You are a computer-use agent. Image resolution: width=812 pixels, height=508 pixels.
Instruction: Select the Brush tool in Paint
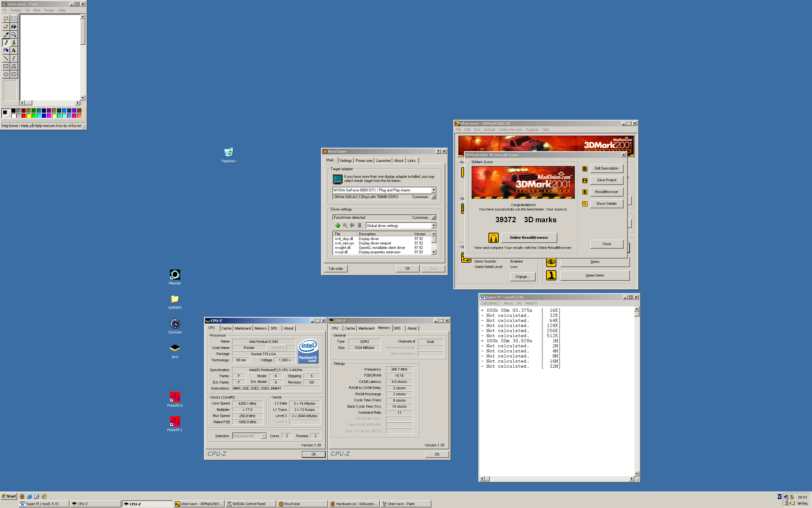[14, 43]
